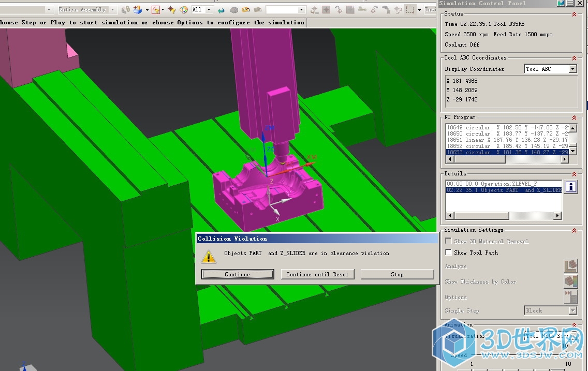The image size is (588, 371).
Task: Collapse the Simulation Settings section
Action: [x=574, y=230]
